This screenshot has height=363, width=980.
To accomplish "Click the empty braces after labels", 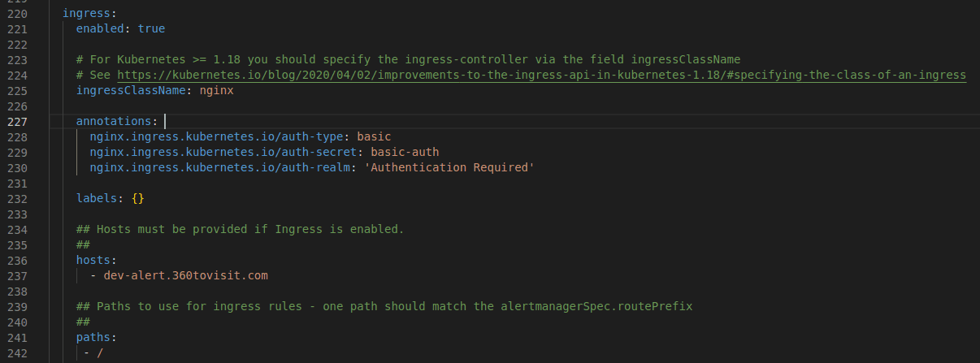I will (137, 198).
